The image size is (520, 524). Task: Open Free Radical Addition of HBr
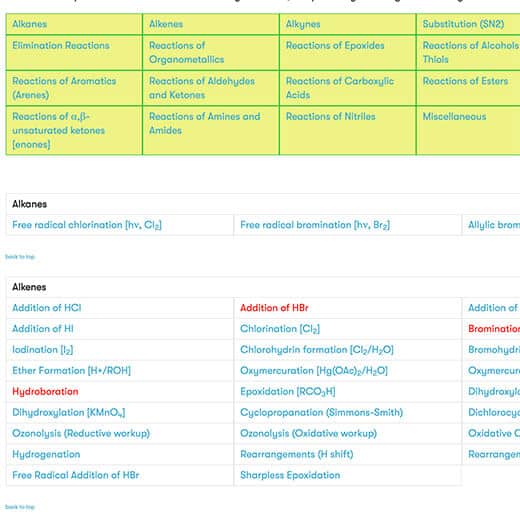coord(76,475)
